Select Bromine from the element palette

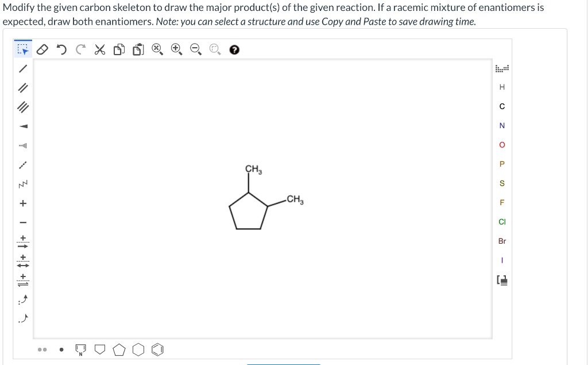[x=502, y=241]
